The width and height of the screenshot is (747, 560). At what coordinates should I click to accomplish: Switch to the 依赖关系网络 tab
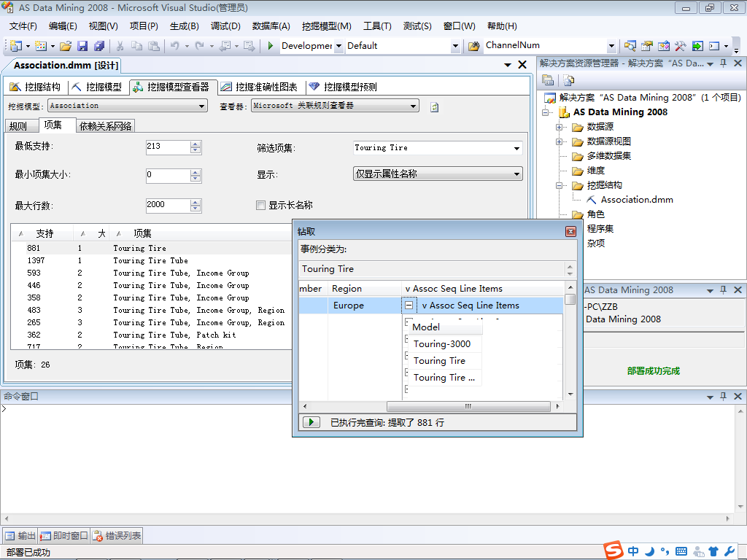(x=105, y=126)
